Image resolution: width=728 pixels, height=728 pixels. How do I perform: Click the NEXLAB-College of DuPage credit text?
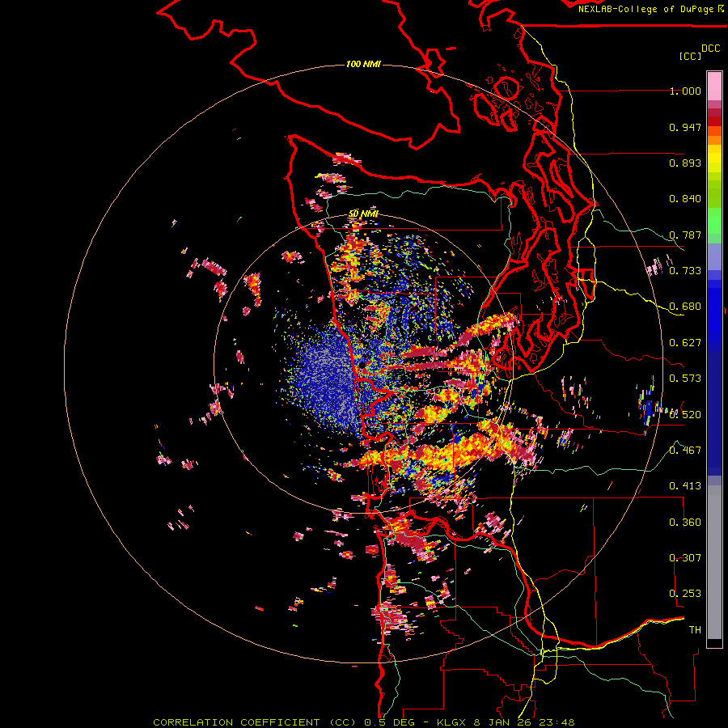coord(645,9)
